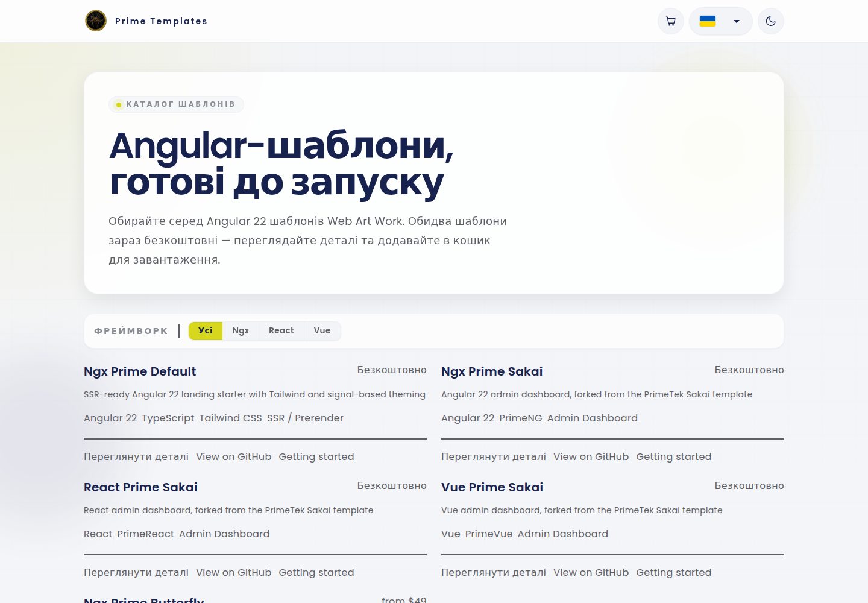
Task: Click the TypeScript tag
Action: point(168,418)
